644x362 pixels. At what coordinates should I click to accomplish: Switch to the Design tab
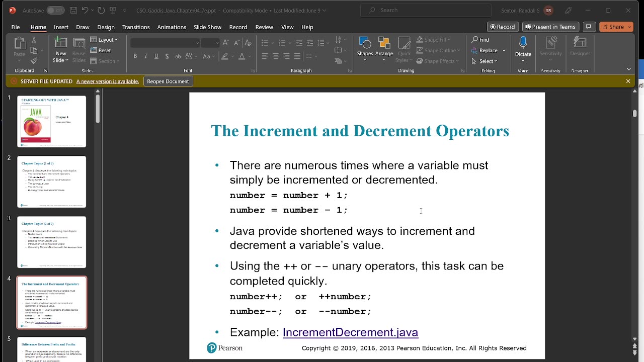point(106,27)
